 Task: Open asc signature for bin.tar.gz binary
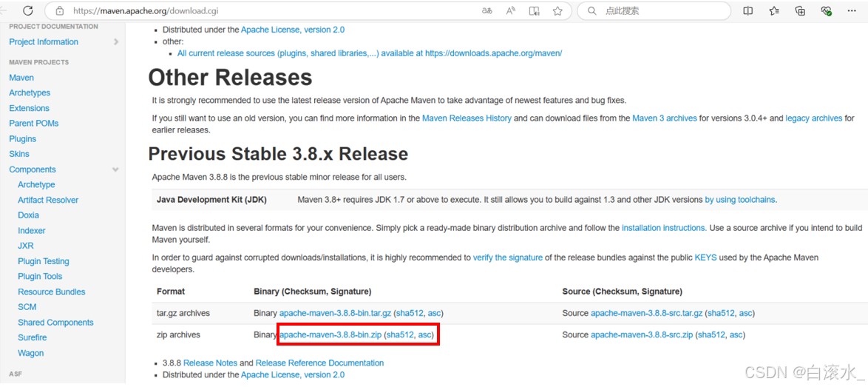pyautogui.click(x=434, y=313)
